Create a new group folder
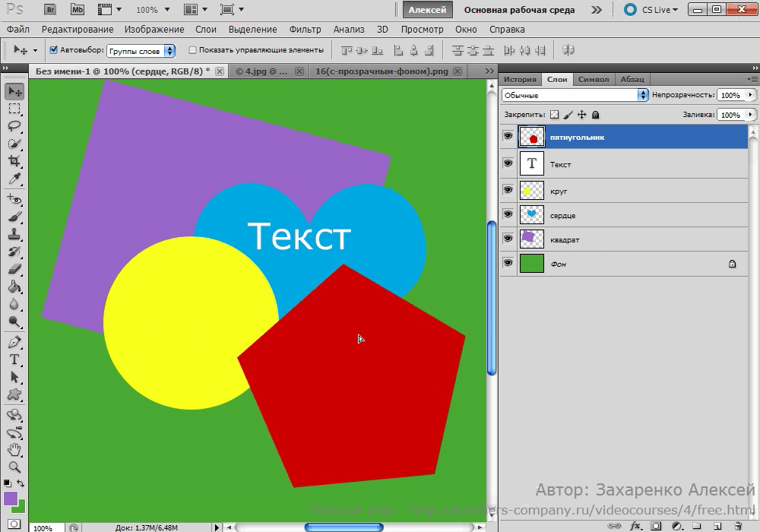Image resolution: width=760 pixels, height=532 pixels. click(x=696, y=526)
